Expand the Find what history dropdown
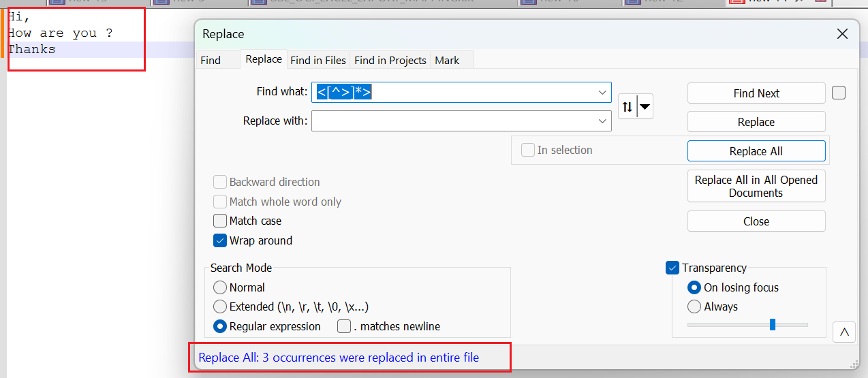This screenshot has height=378, width=868. pos(602,93)
